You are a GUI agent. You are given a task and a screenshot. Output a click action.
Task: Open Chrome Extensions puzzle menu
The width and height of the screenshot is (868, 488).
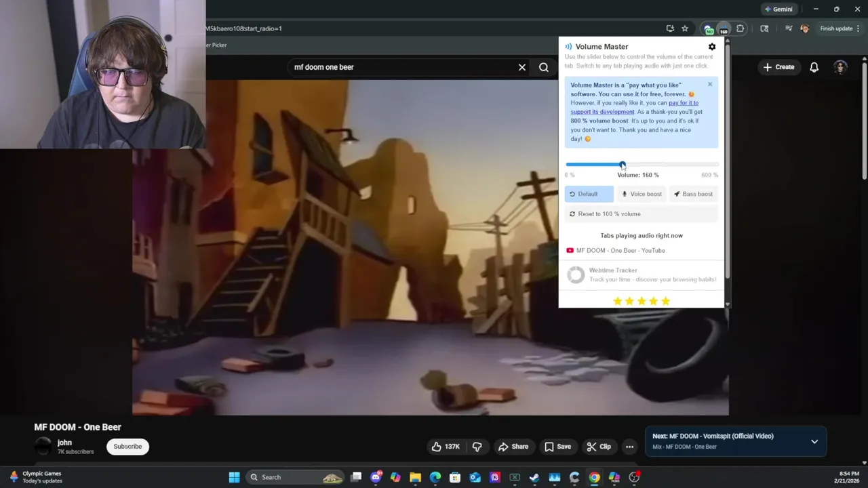click(x=741, y=28)
